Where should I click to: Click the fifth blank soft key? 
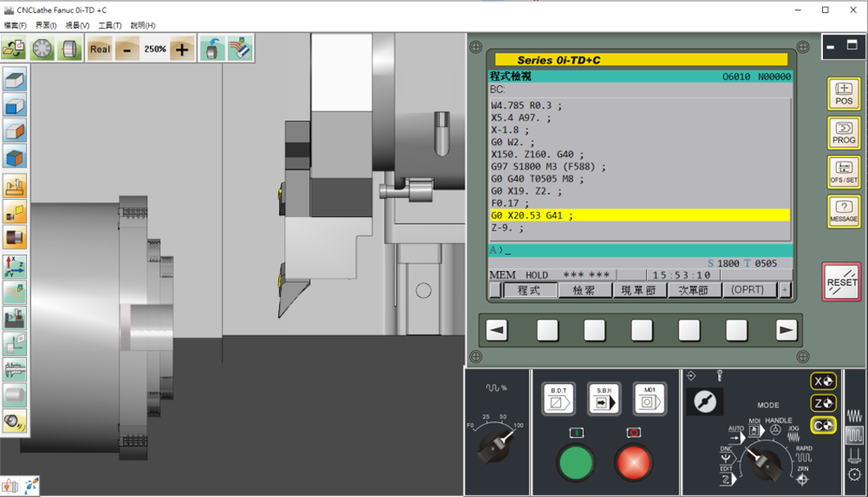coord(737,331)
